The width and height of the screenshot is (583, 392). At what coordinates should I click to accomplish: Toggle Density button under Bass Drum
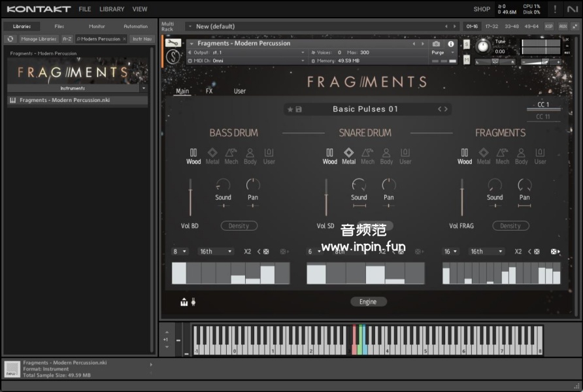click(239, 226)
